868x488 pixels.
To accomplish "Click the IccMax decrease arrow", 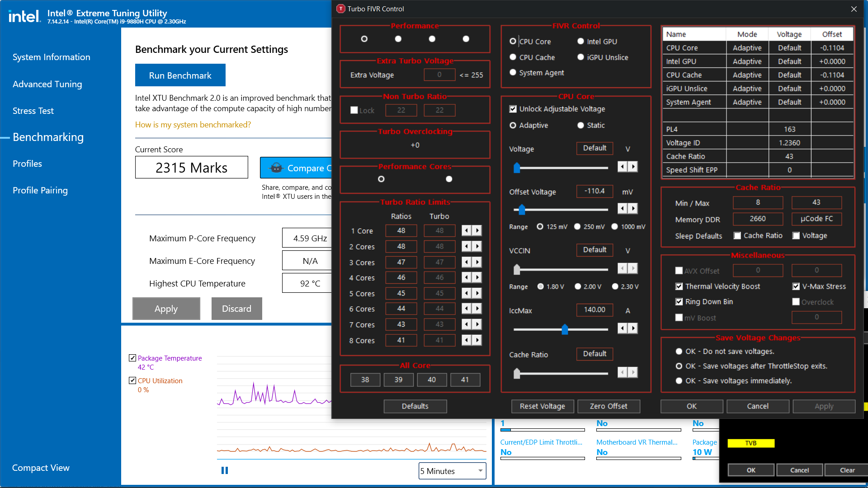I will click(623, 328).
